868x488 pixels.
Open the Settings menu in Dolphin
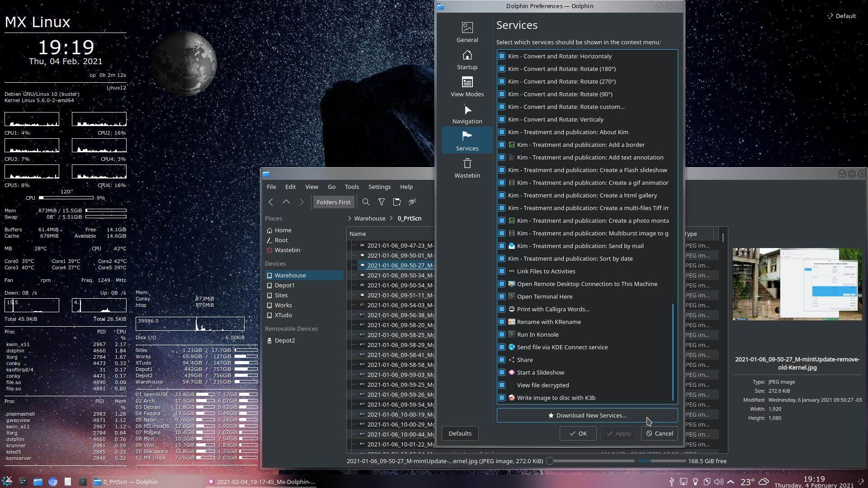coord(379,187)
